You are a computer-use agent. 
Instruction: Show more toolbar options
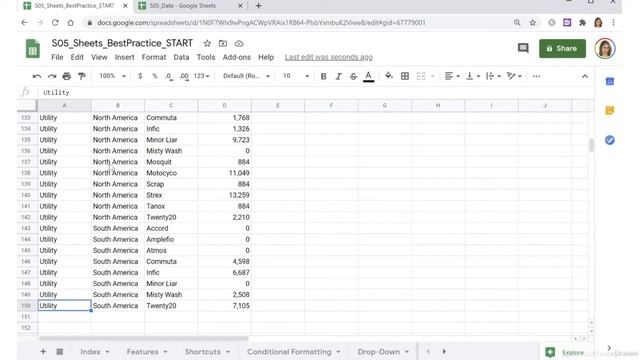[x=536, y=76]
